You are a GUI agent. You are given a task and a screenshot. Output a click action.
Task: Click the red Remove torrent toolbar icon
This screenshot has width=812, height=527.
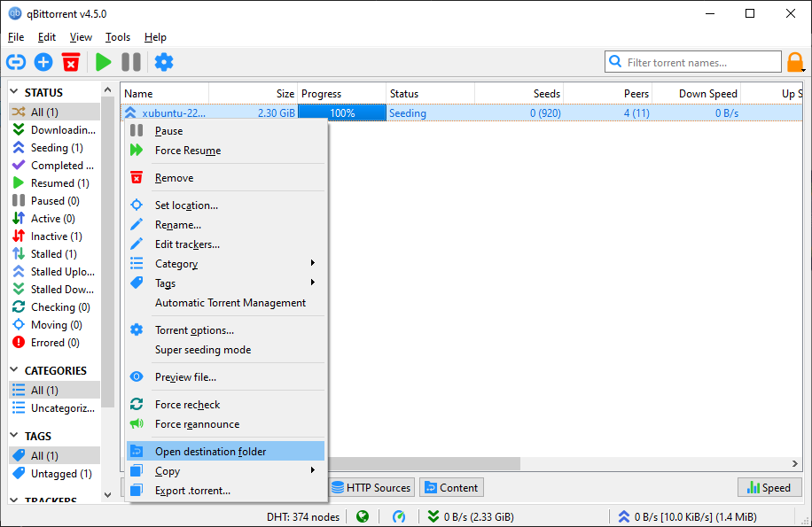[71, 62]
